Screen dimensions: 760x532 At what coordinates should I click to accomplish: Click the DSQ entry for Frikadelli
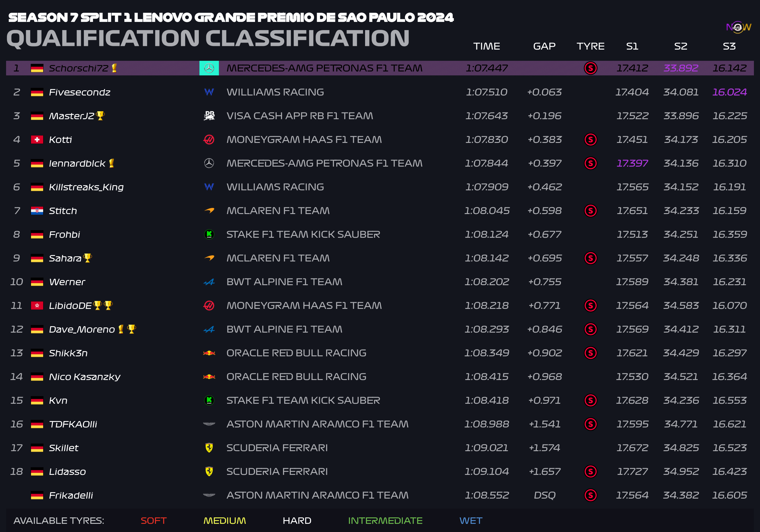[x=544, y=495]
